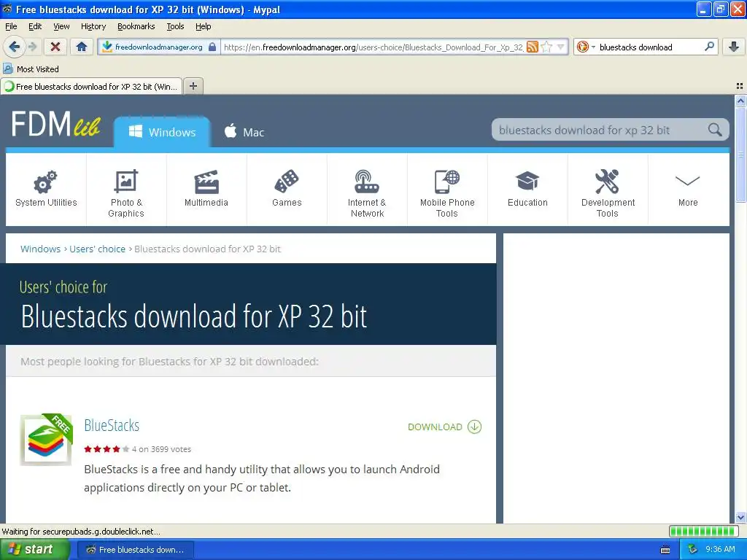Click the site search magnifier icon
This screenshot has height=560, width=747.
coord(715,130)
